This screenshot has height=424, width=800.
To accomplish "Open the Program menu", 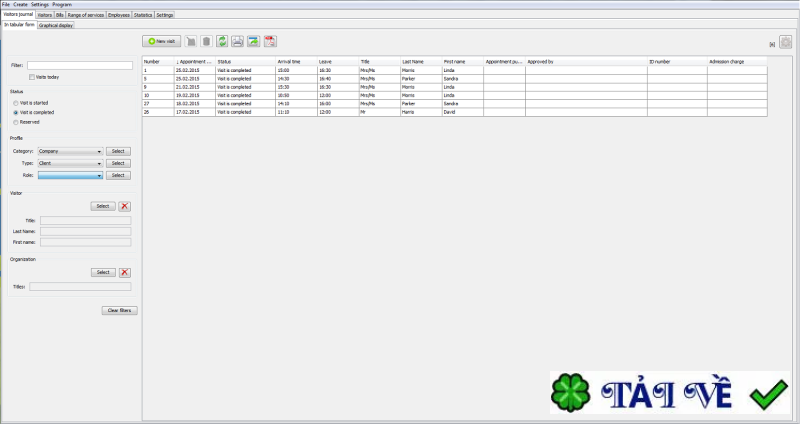I will 62,4.
